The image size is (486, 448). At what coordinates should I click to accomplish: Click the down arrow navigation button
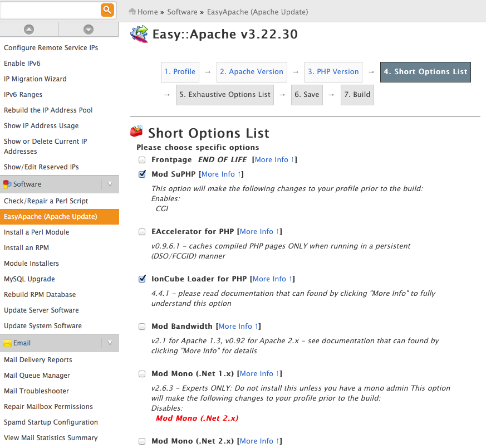(88, 30)
